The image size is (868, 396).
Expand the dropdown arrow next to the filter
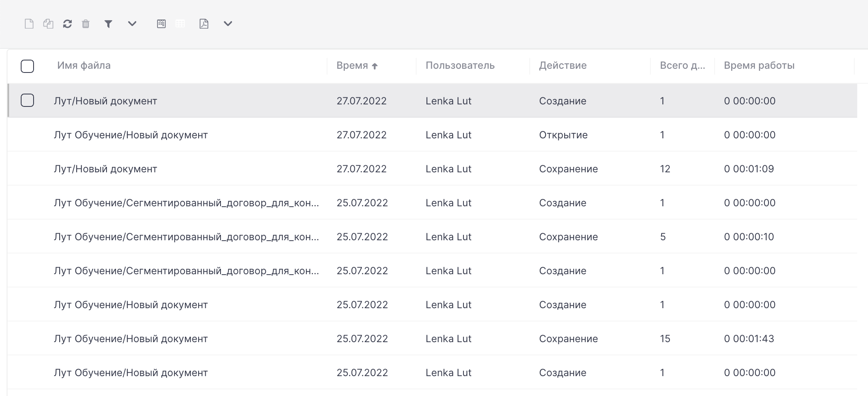click(132, 24)
